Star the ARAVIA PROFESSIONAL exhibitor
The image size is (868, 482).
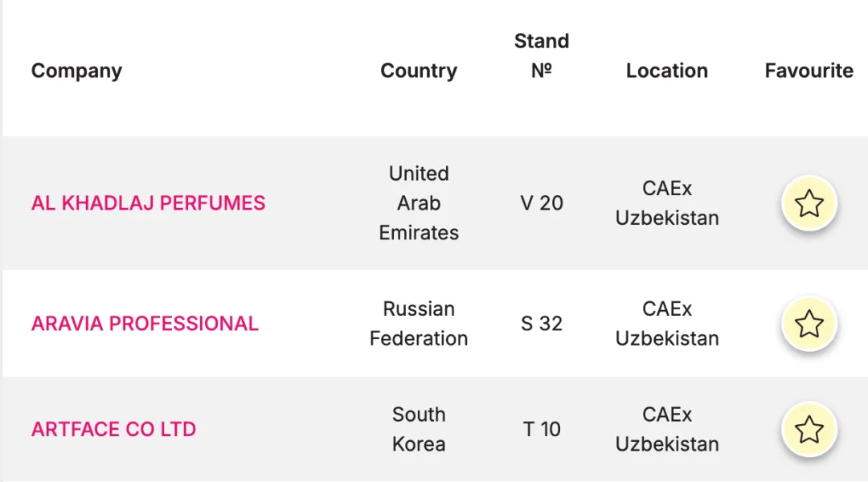point(809,324)
